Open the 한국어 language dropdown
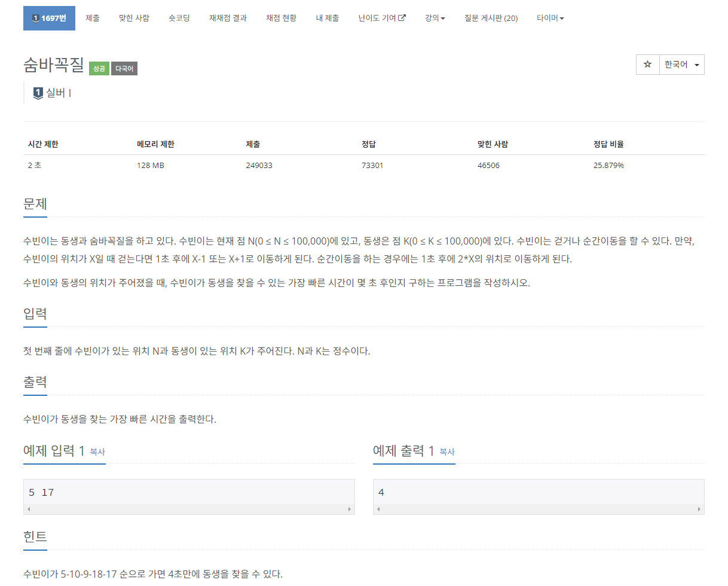This screenshot has width=728, height=586. 681,65
